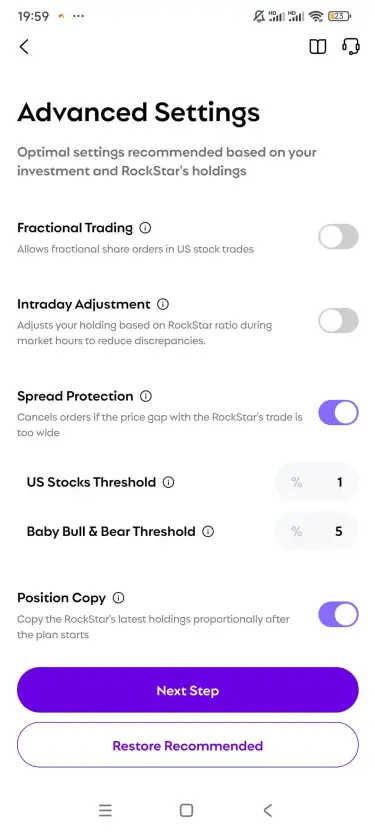Show info for Fractional Trading
375x833 pixels.
tap(145, 228)
